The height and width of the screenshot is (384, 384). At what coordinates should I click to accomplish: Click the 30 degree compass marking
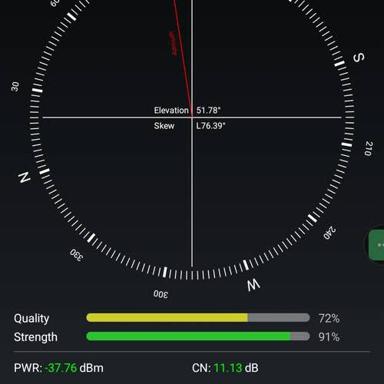(x=15, y=86)
